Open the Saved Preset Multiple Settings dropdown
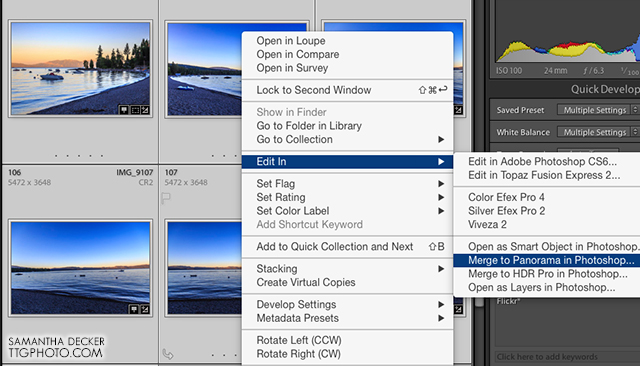 pyautogui.click(x=597, y=110)
